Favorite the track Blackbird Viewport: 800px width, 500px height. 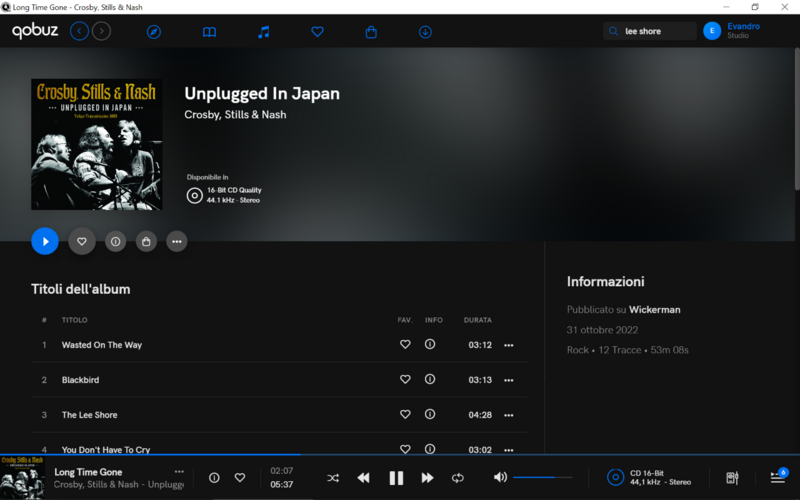tap(405, 380)
